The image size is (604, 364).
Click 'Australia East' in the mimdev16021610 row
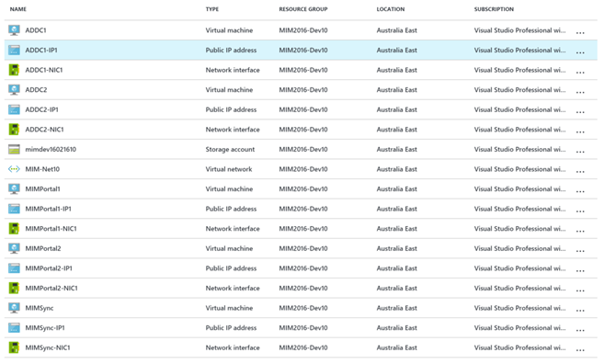[397, 149]
